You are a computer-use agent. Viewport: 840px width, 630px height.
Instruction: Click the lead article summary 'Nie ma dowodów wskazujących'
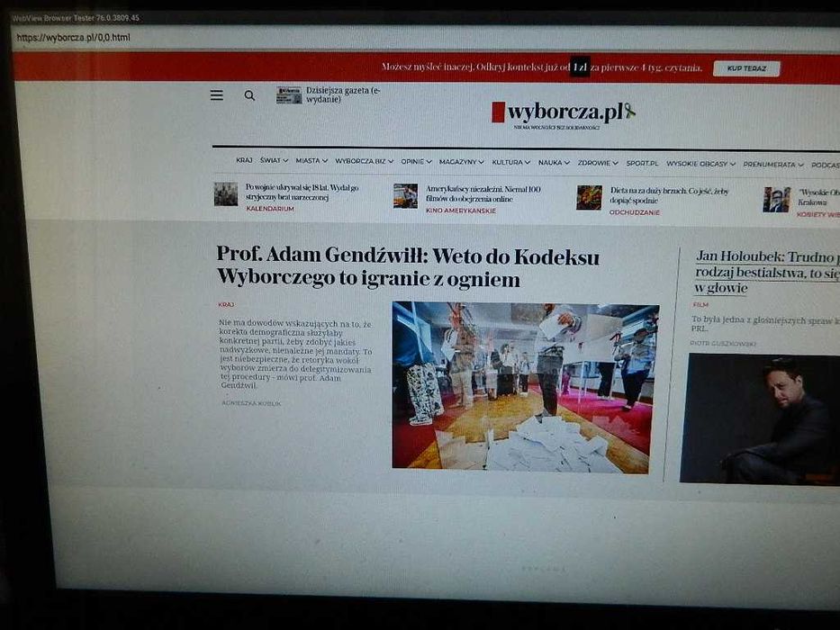pyautogui.click(x=295, y=355)
